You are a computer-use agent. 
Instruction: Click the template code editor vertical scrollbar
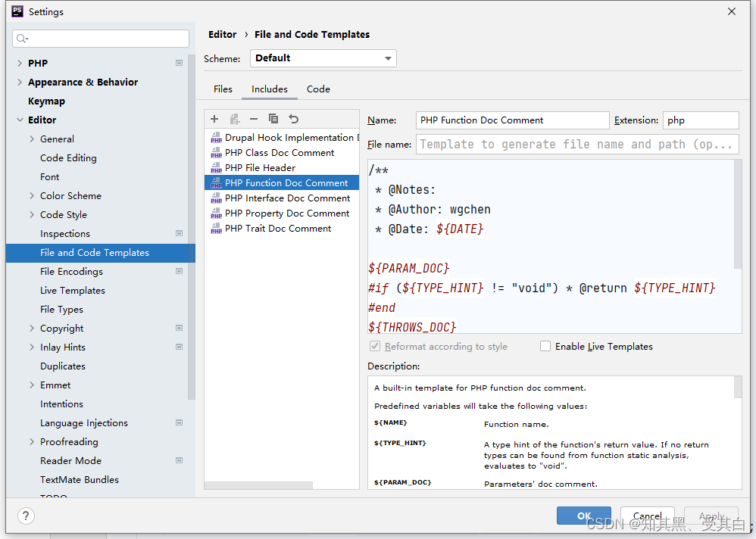click(737, 214)
